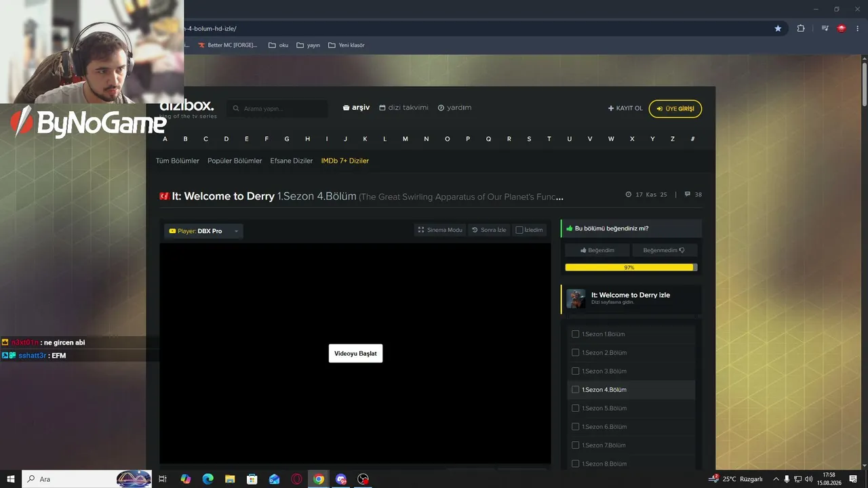This screenshot has height=488, width=868.
Task: Open OBS Studio from the taskbar
Action: tap(363, 479)
